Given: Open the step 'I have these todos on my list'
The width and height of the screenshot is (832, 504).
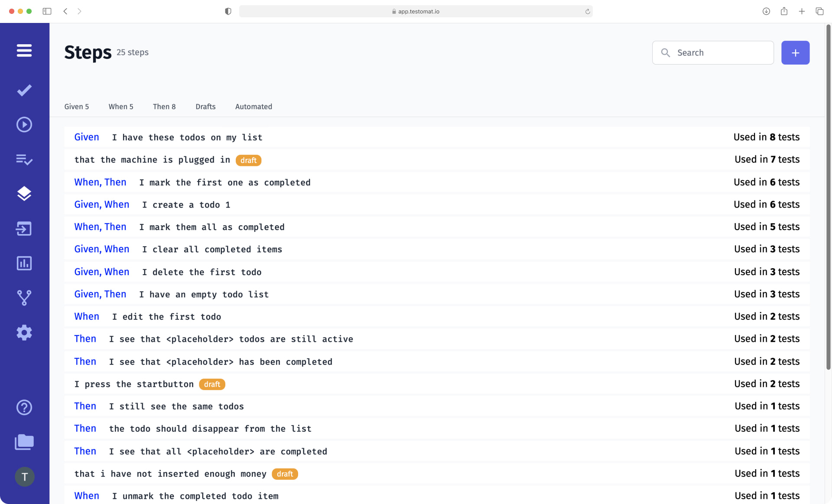Looking at the screenshot, I should coord(187,137).
